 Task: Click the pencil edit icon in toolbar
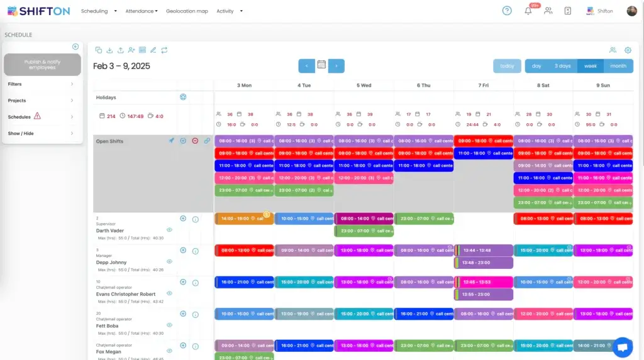153,50
